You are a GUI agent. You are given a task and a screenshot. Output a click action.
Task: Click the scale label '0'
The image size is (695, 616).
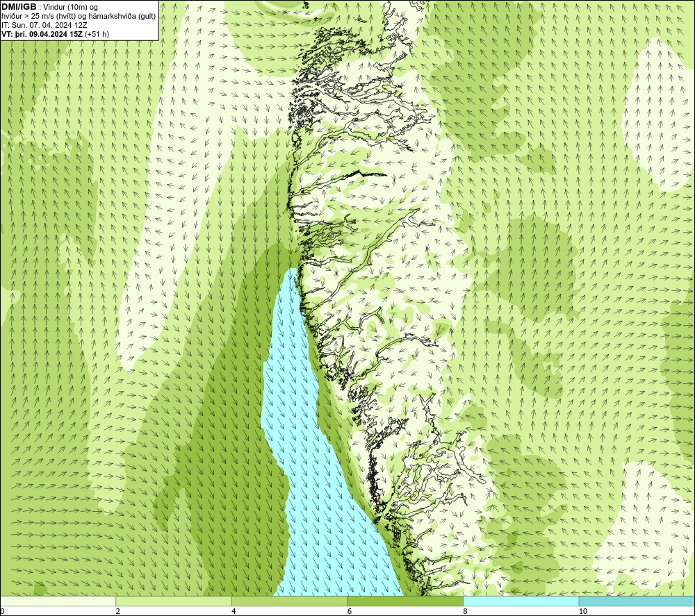click(2, 611)
